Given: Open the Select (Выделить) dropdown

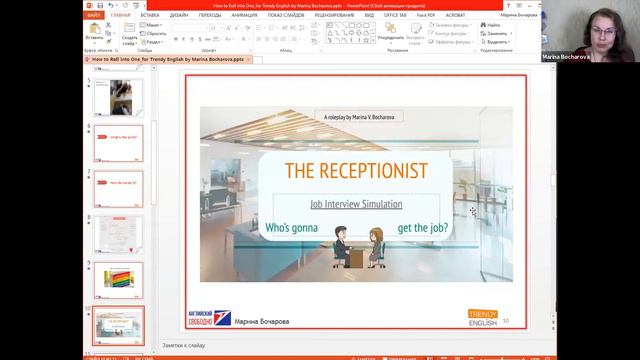Looking at the screenshot, I should (496, 42).
